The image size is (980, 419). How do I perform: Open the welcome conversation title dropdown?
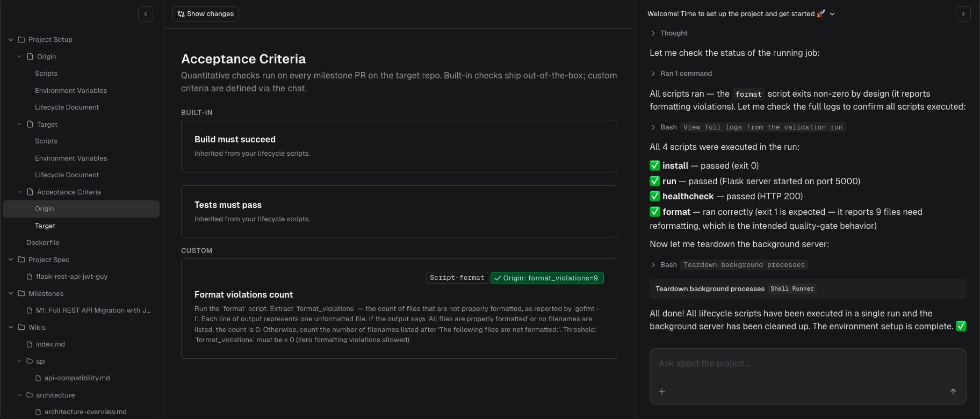click(832, 14)
